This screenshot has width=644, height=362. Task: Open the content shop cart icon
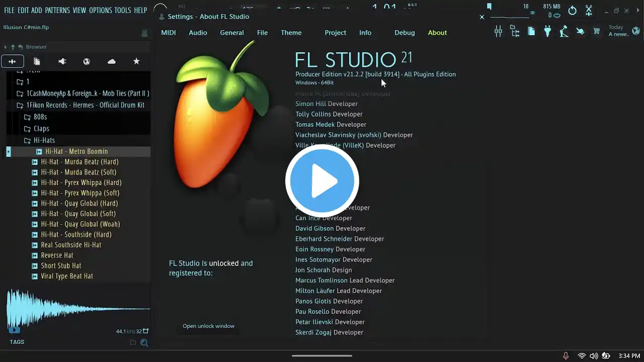tap(597, 31)
